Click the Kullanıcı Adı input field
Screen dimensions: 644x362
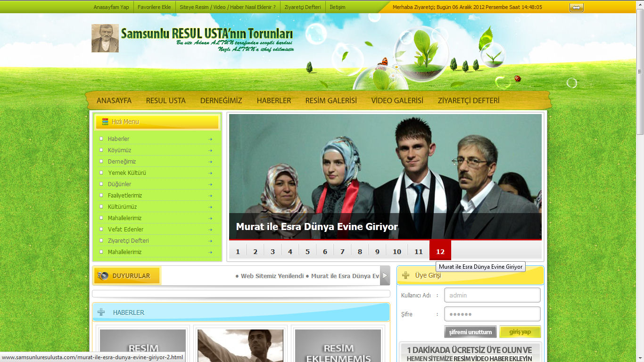click(492, 295)
